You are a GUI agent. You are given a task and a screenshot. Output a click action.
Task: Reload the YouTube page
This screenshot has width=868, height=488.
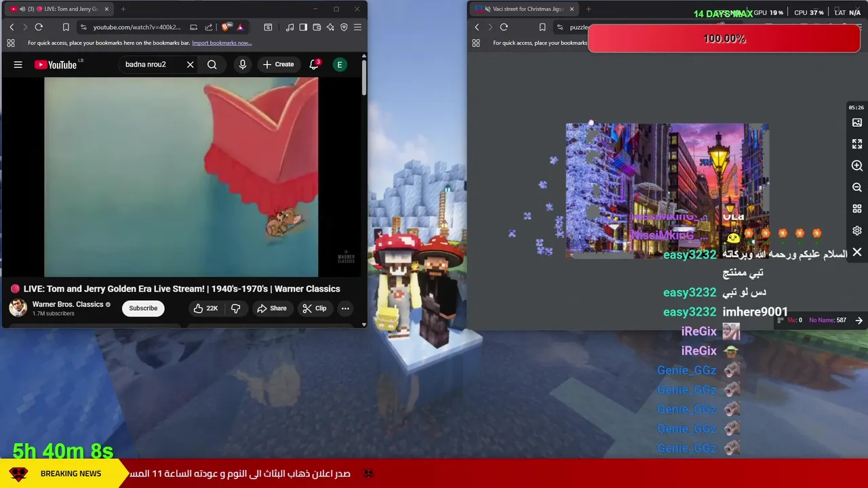pyautogui.click(x=39, y=27)
